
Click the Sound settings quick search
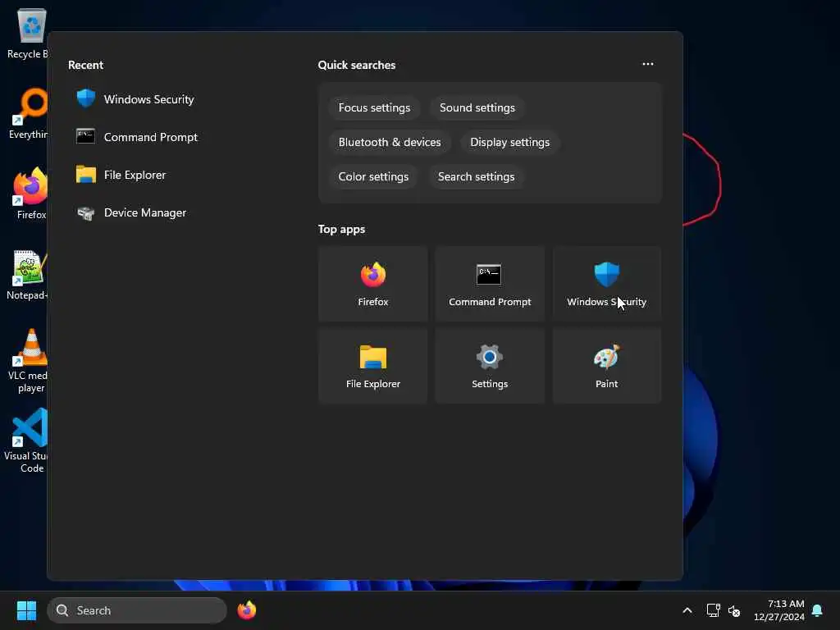477,107
